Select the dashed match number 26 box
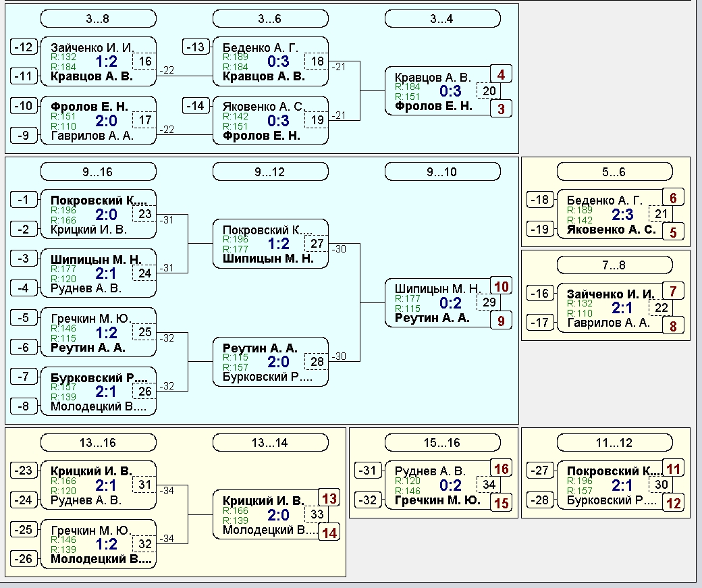Screen dimensions: 702x588 [x=144, y=392]
